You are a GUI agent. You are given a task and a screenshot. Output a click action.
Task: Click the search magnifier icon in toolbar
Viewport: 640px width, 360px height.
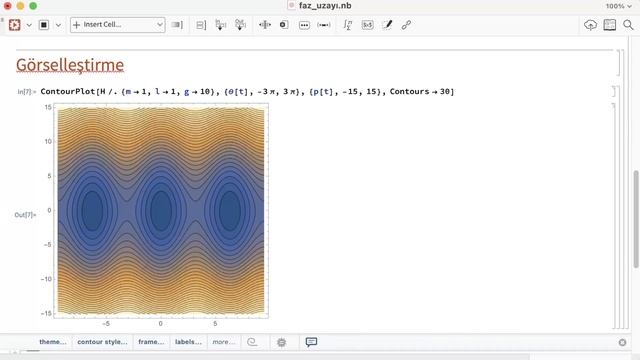[629, 25]
